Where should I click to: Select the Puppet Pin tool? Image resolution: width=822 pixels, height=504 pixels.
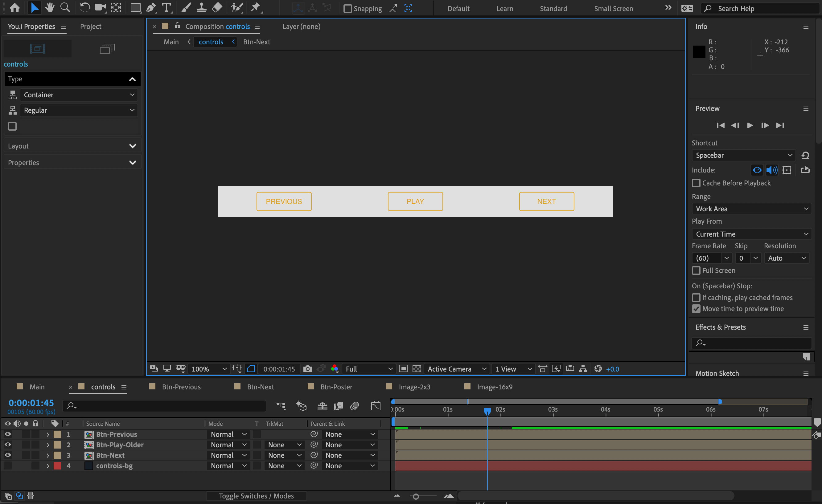256,8
